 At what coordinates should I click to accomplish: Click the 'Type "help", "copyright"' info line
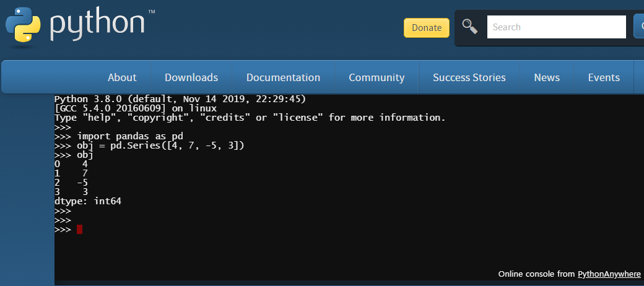[x=250, y=118]
